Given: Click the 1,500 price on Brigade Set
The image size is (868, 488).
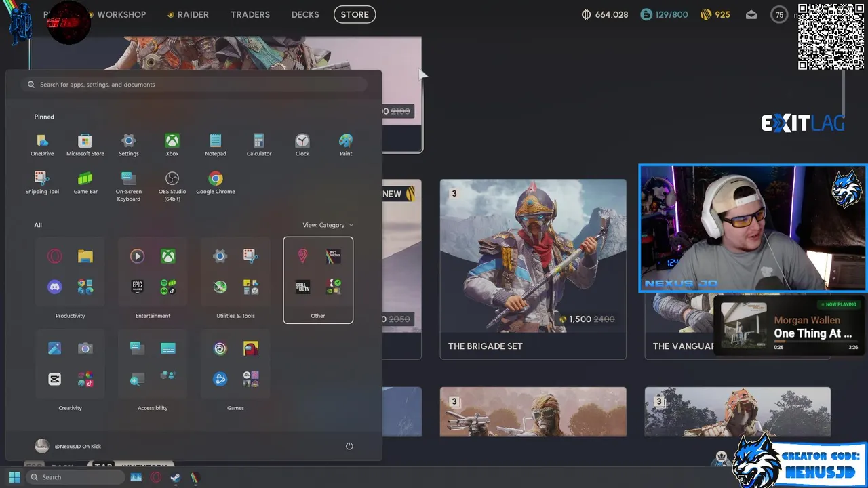Looking at the screenshot, I should coord(580,319).
